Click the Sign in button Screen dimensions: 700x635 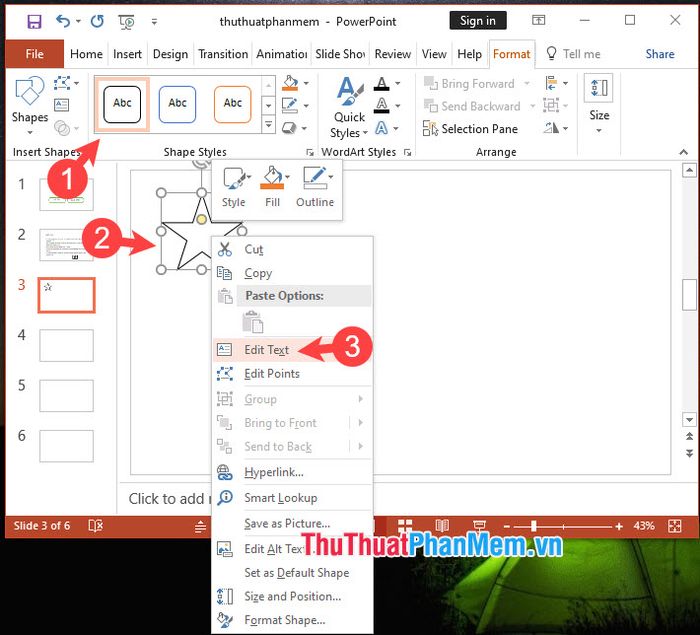click(478, 21)
